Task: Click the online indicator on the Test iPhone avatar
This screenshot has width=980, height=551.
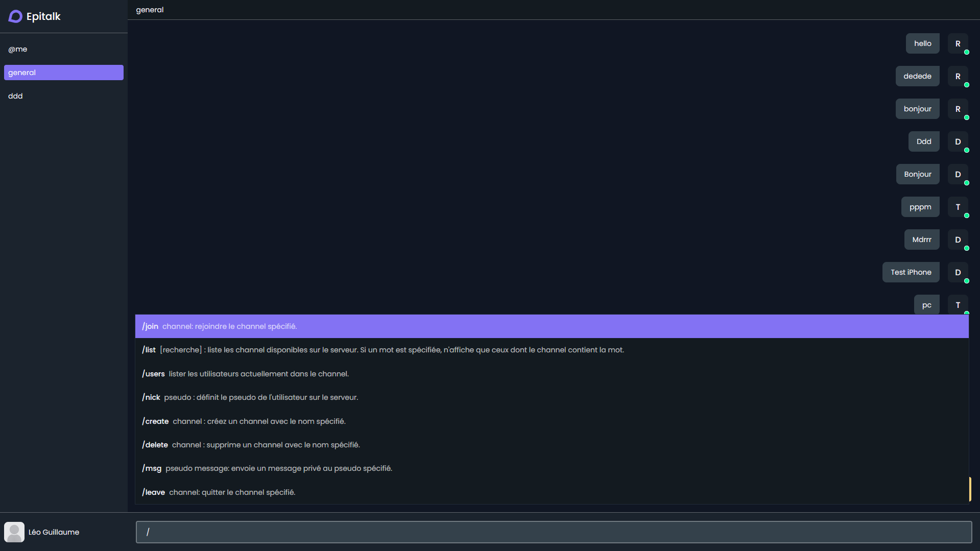Action: click(x=967, y=280)
